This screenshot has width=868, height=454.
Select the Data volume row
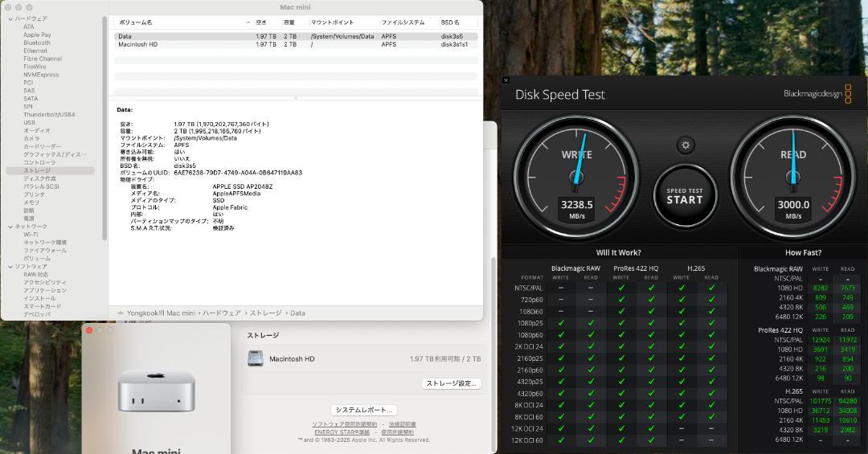click(x=296, y=36)
